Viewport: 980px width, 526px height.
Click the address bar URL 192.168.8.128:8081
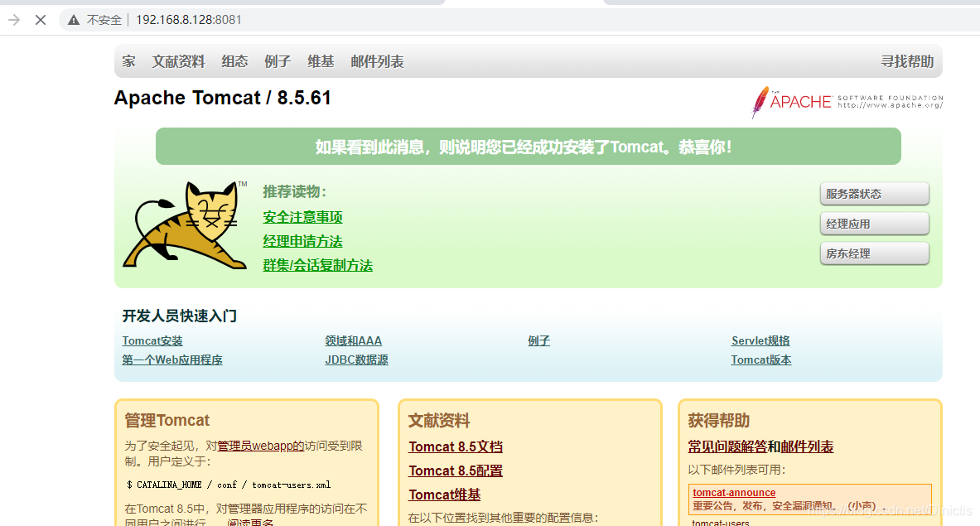[189, 20]
